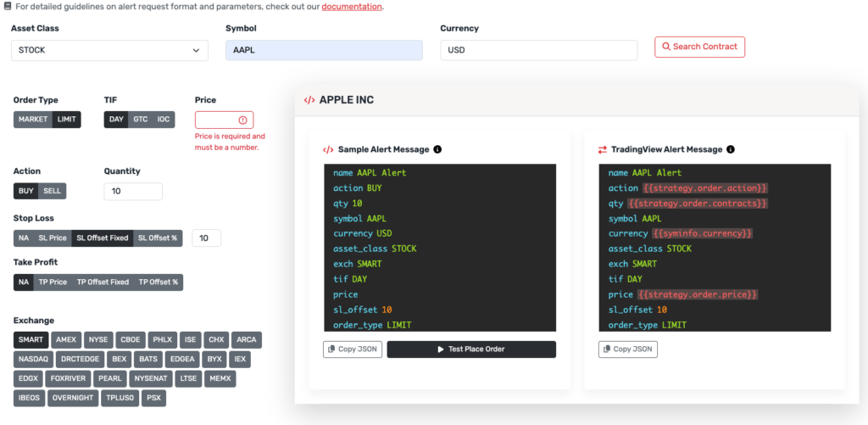
Task: Select MARKET order type
Action: pos(33,119)
